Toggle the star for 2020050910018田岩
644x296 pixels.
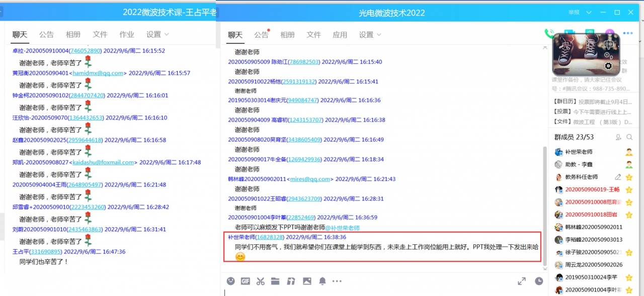pyautogui.click(x=629, y=215)
